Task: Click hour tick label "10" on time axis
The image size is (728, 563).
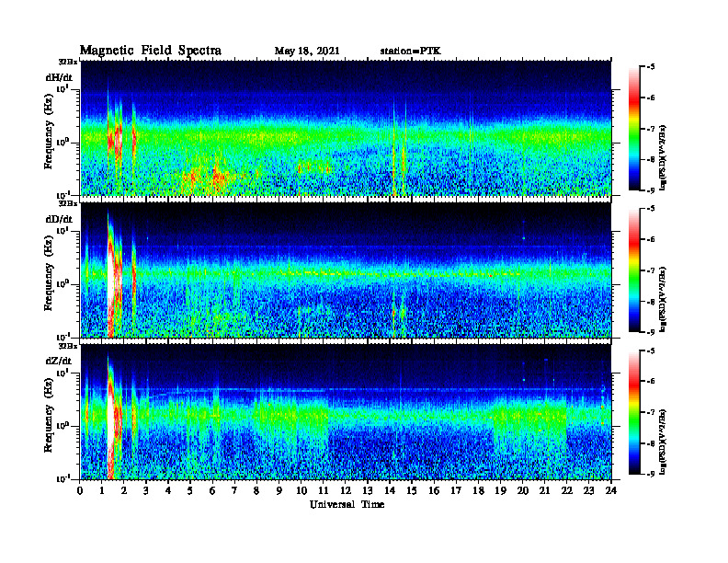Action: (301, 491)
